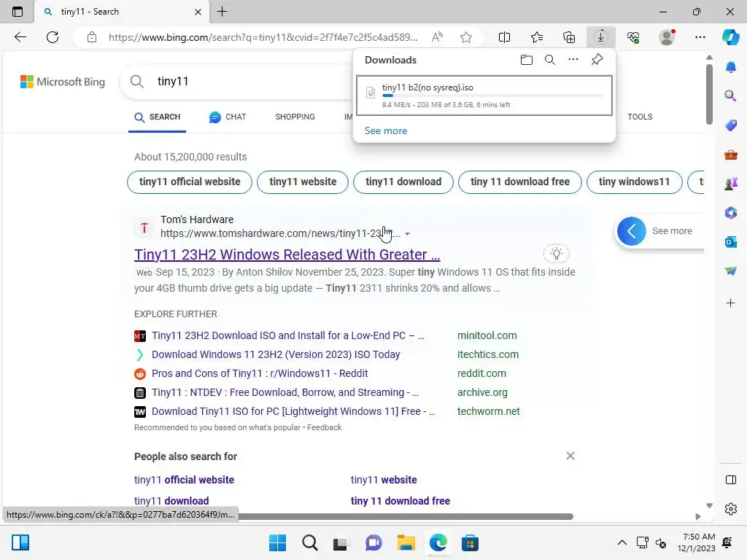Toggle vertical tabs Tab actions button
The height and width of the screenshot is (560, 747).
tap(18, 12)
